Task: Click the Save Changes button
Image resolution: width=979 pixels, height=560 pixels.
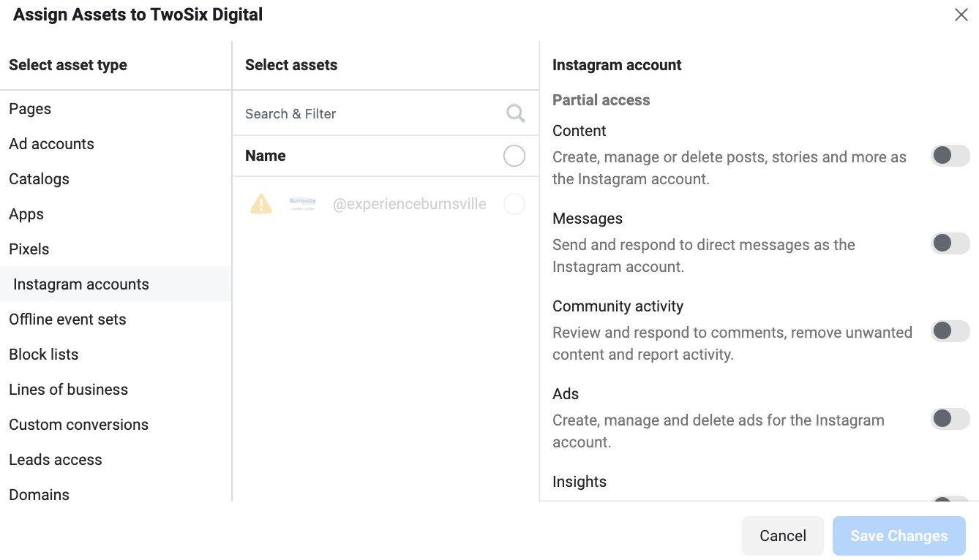Action: [x=899, y=536]
